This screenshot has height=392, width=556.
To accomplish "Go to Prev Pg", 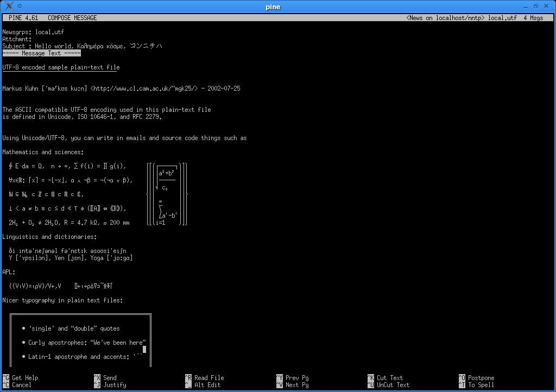I will click(293, 378).
